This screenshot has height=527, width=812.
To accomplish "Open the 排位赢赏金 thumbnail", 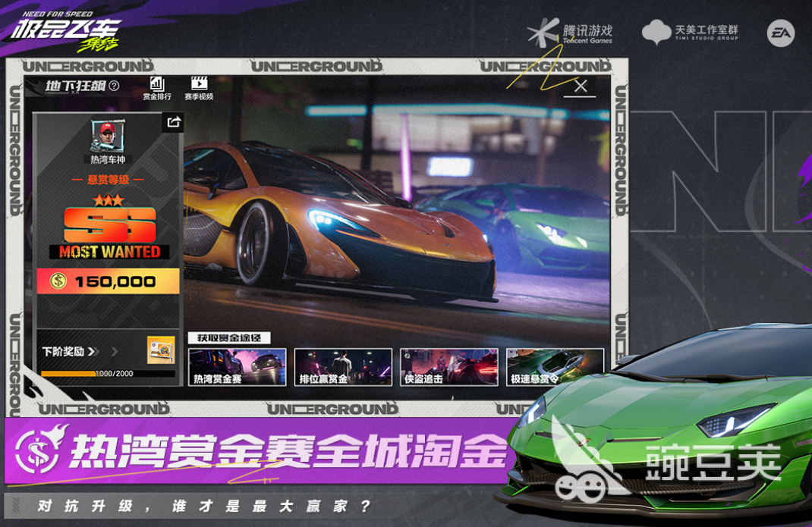I will point(343,367).
